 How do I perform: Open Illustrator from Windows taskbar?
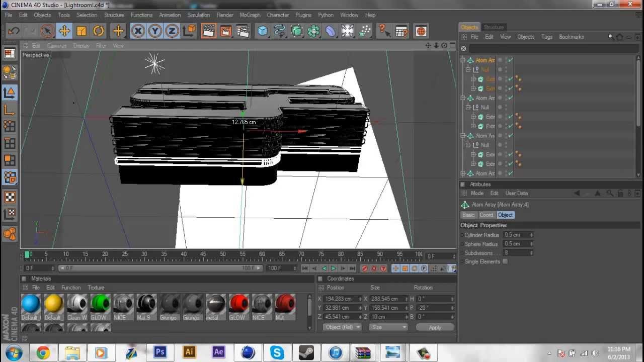click(189, 352)
